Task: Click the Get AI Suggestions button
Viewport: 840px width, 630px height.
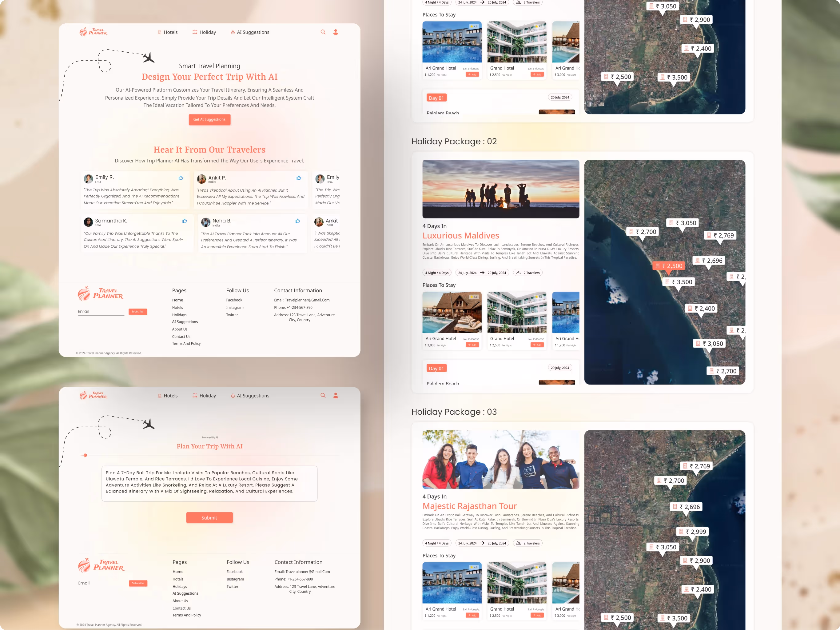Action: pyautogui.click(x=209, y=119)
